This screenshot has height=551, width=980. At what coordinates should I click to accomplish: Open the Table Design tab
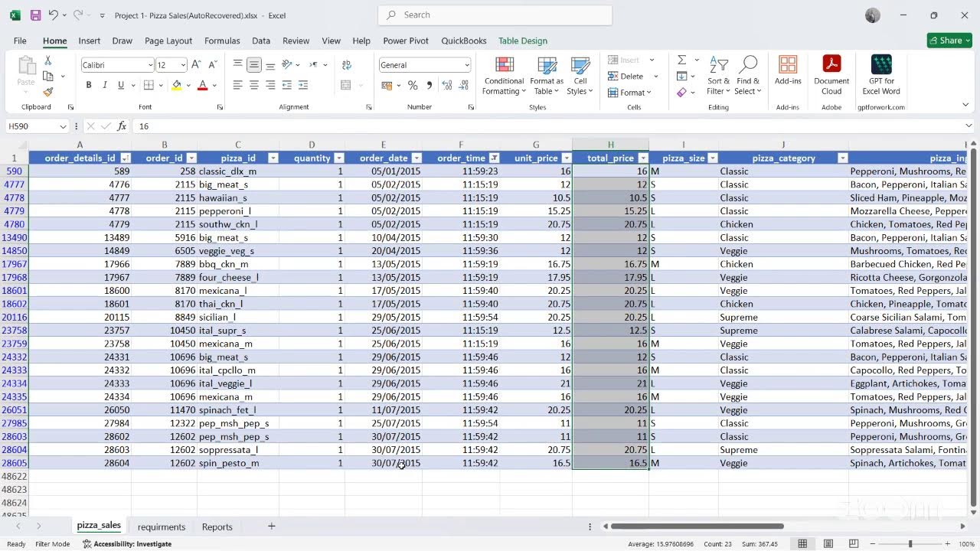point(523,41)
